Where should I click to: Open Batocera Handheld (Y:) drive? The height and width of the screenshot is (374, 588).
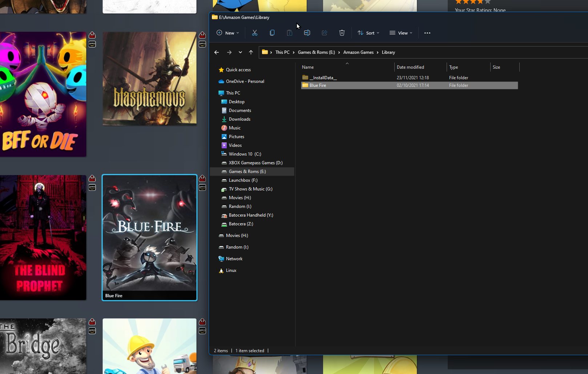(247, 215)
